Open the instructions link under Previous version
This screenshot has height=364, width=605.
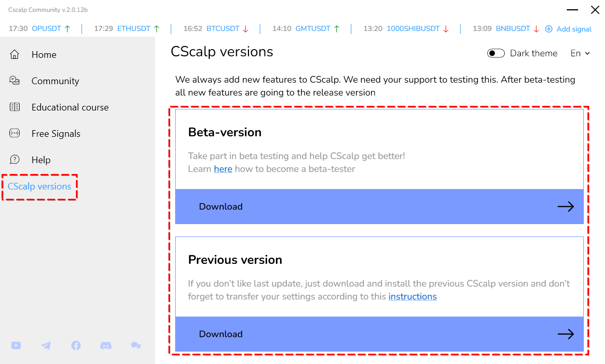point(412,296)
